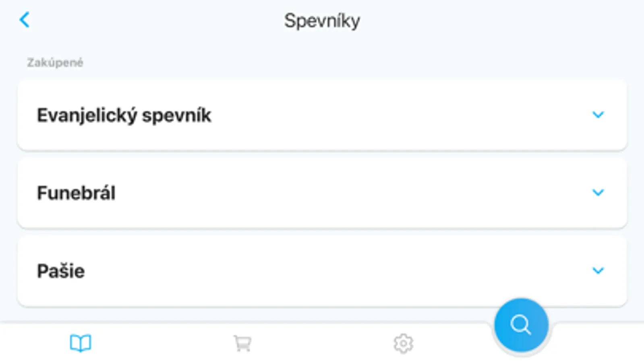
Task: Expand the Pašie chevron arrow
Action: pyautogui.click(x=598, y=270)
